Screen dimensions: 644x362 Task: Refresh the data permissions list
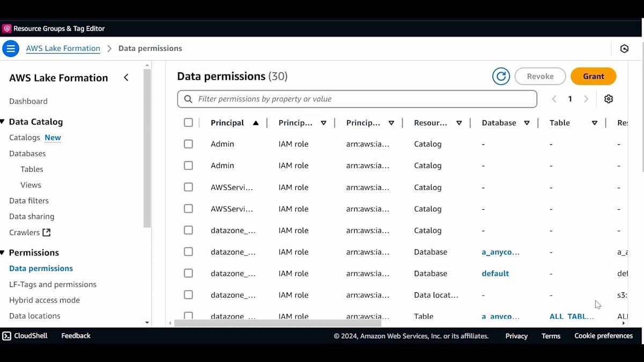(501, 76)
